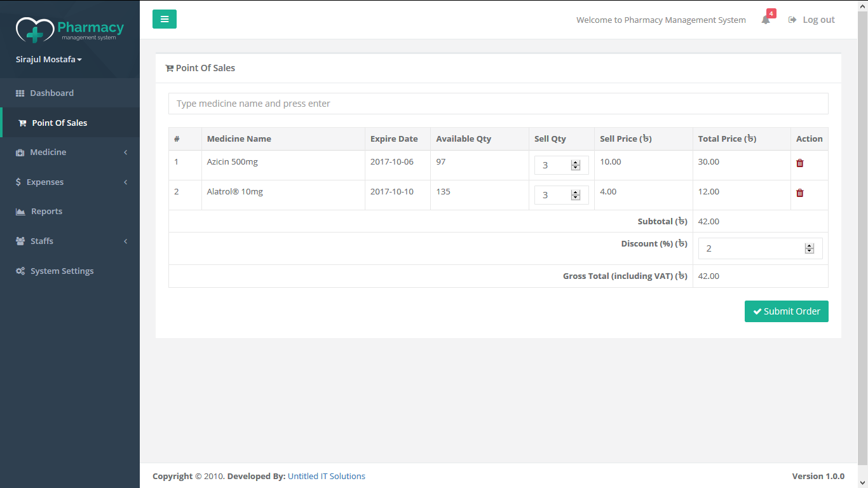Click the hamburger menu toggle button
The image size is (868, 488).
[x=165, y=19]
